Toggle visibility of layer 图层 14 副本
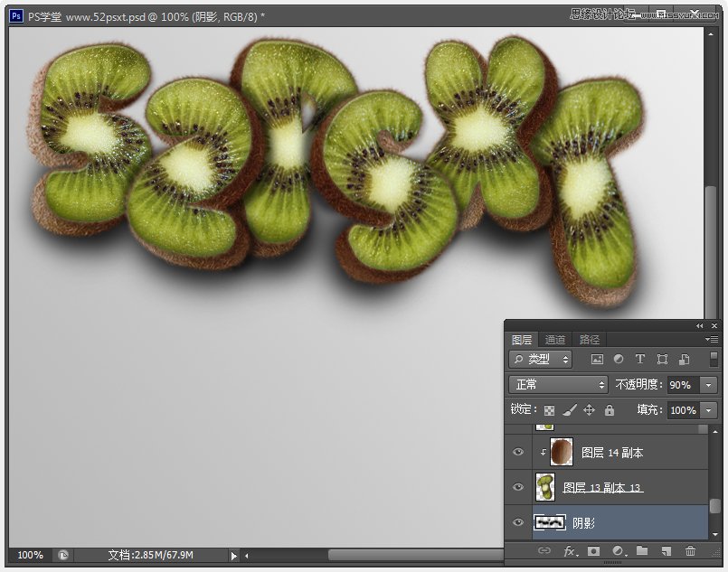 coord(517,452)
